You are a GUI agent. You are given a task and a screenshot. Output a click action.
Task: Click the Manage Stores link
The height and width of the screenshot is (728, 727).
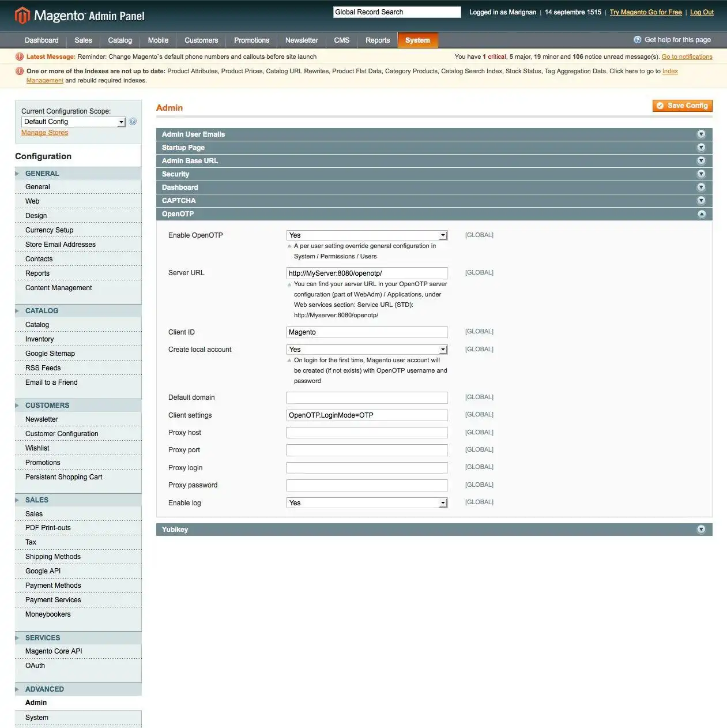(x=44, y=133)
